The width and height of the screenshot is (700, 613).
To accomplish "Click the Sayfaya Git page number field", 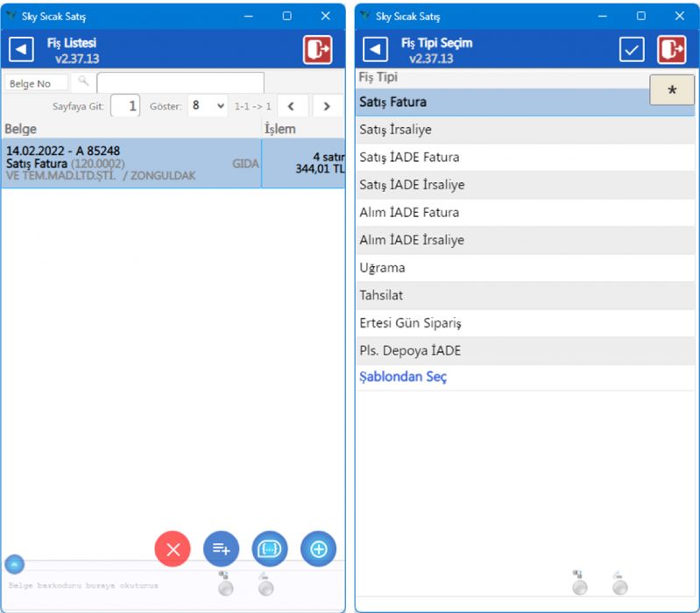I will point(125,106).
